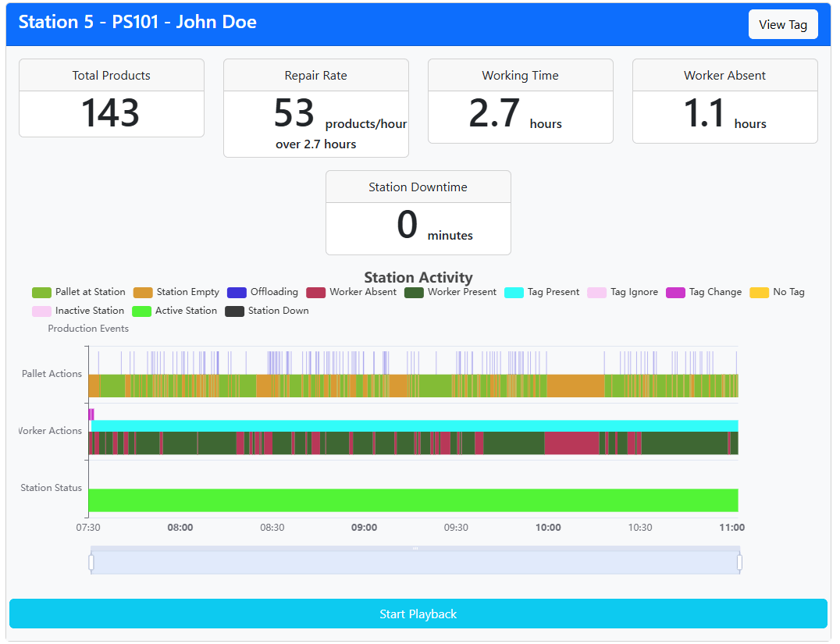Toggle No Tag legend entry
Viewport: 840px width, 644px height.
click(x=778, y=293)
